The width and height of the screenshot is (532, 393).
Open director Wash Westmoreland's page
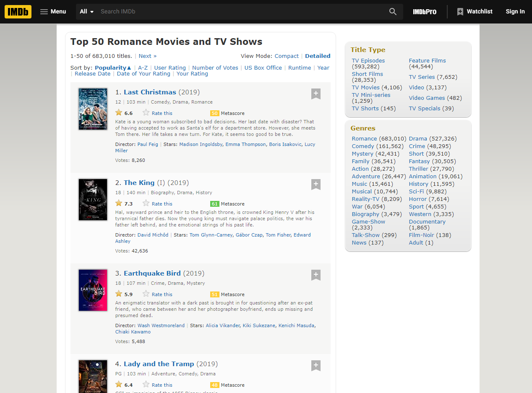161,325
